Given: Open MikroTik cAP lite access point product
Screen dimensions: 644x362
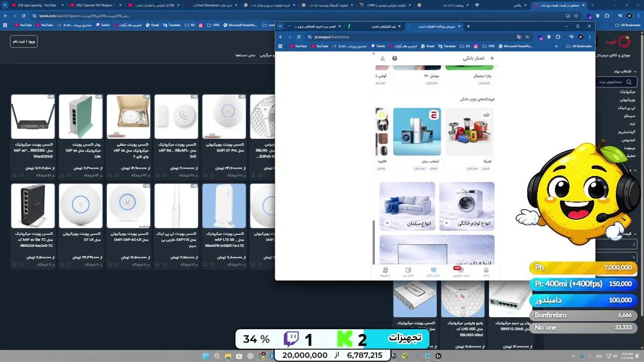Looking at the screenshot, I should [x=176, y=136].
